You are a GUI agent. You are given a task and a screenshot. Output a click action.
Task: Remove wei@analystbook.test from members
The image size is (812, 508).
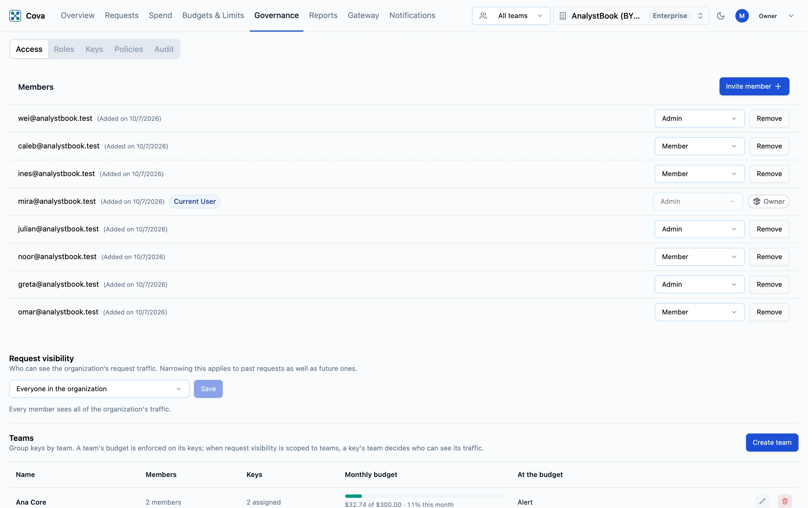pos(769,119)
